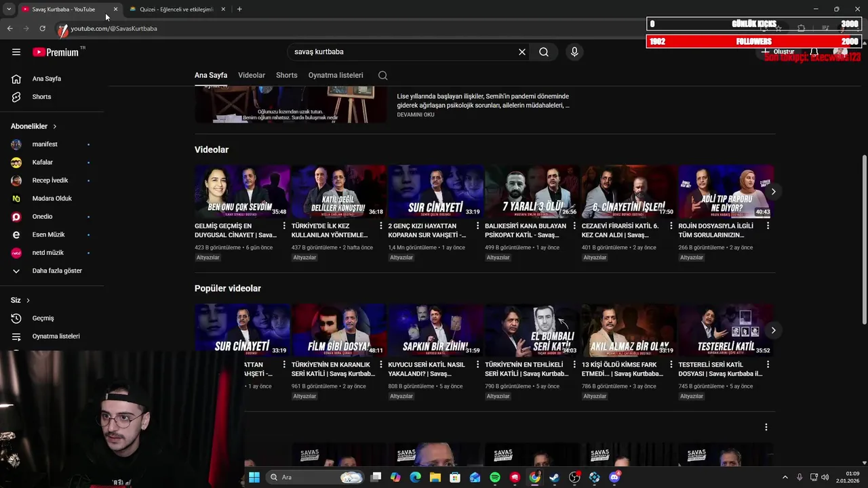
Task: Click the EL BOMBALI SERİ KATİL thumbnail
Action: [532, 330]
